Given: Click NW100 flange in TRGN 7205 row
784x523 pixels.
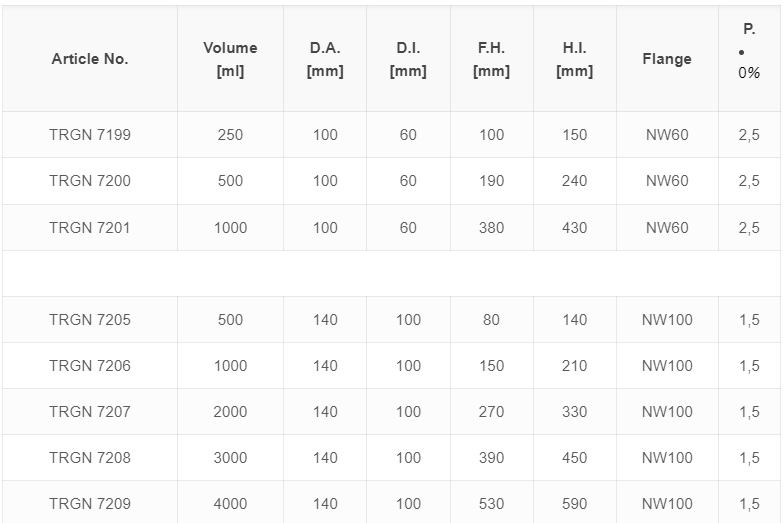Looking at the screenshot, I should pos(667,320).
